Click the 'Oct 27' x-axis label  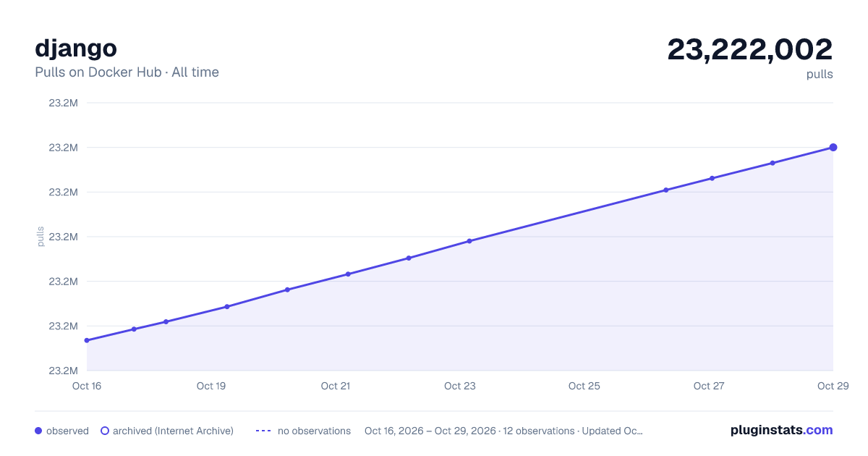tap(709, 386)
